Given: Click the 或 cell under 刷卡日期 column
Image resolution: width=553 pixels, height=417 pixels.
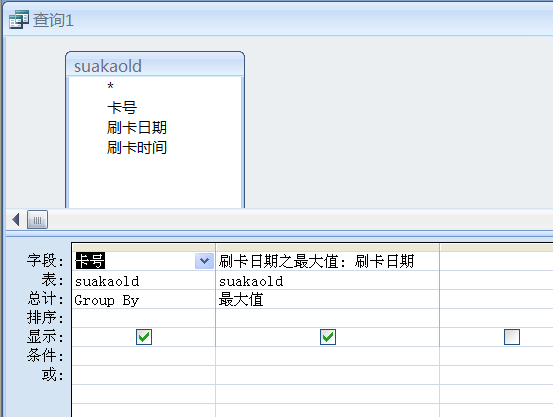Looking at the screenshot, I should click(x=327, y=375).
